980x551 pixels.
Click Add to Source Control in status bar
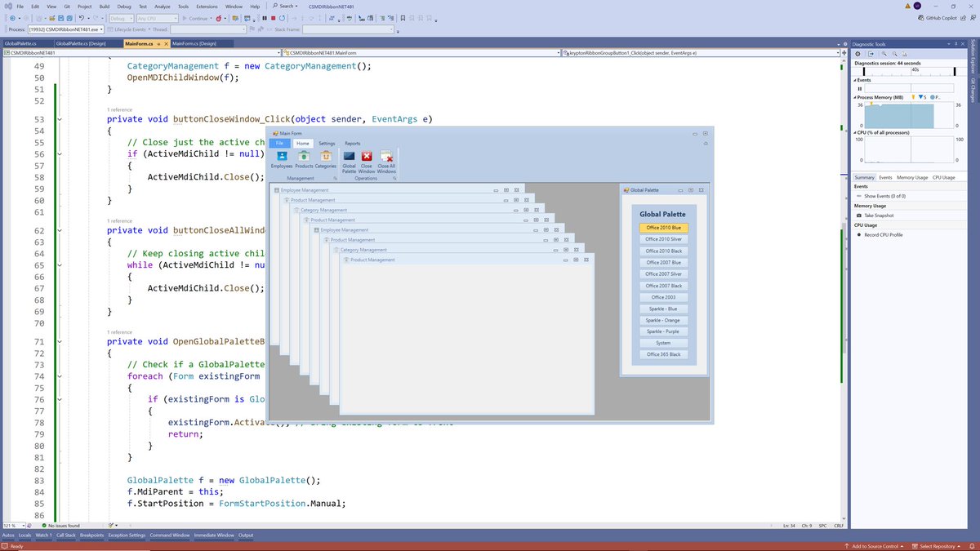873,545
